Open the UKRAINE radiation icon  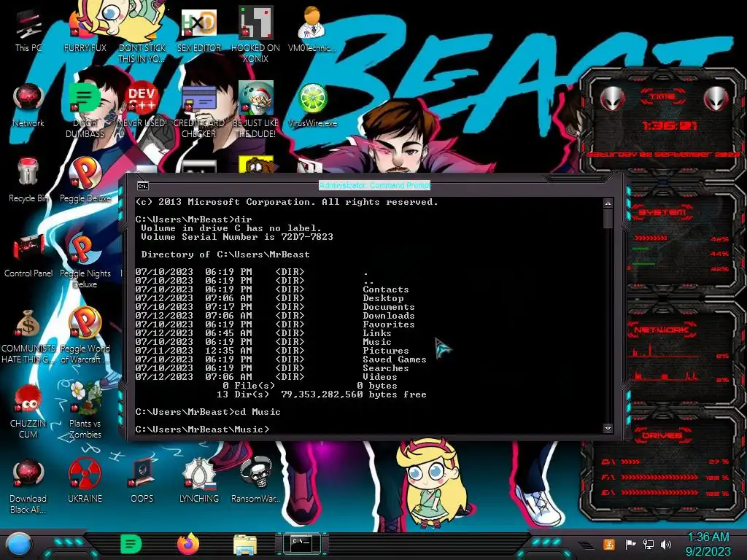(x=85, y=481)
